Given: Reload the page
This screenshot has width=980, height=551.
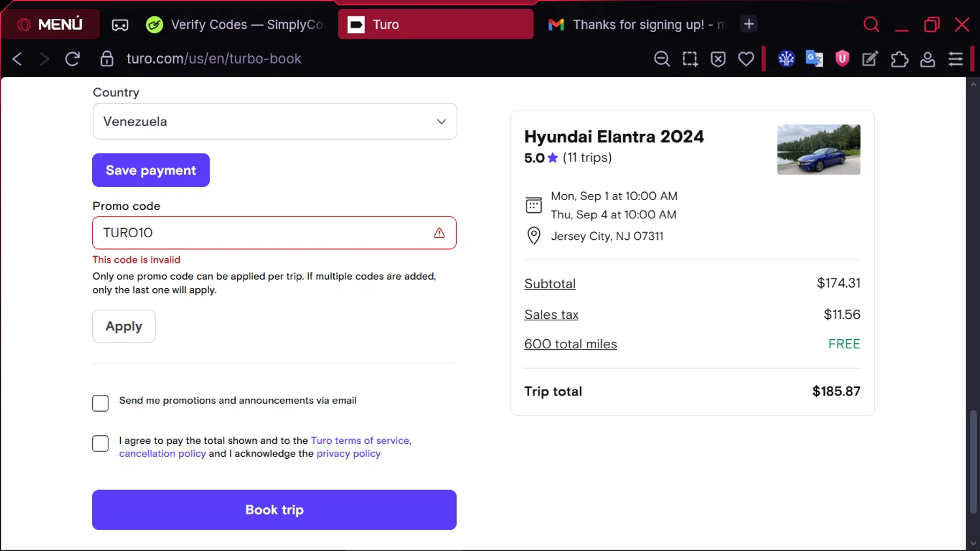Looking at the screenshot, I should tap(73, 59).
